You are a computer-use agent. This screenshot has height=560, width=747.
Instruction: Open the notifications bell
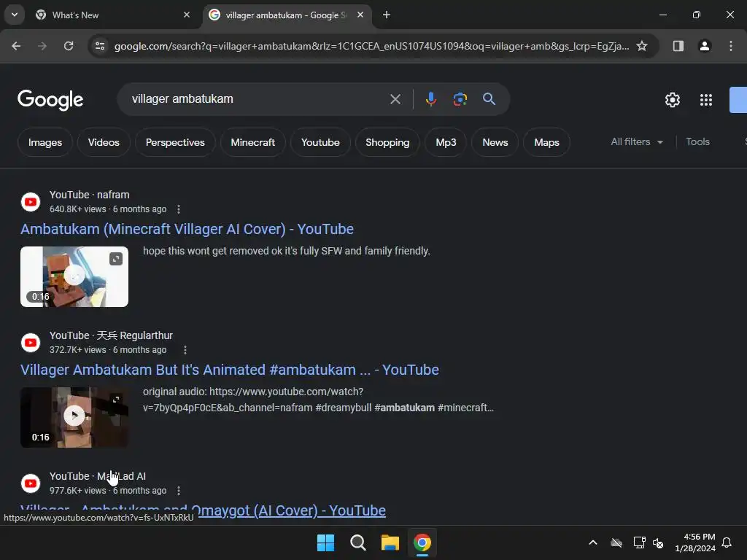[x=727, y=542]
